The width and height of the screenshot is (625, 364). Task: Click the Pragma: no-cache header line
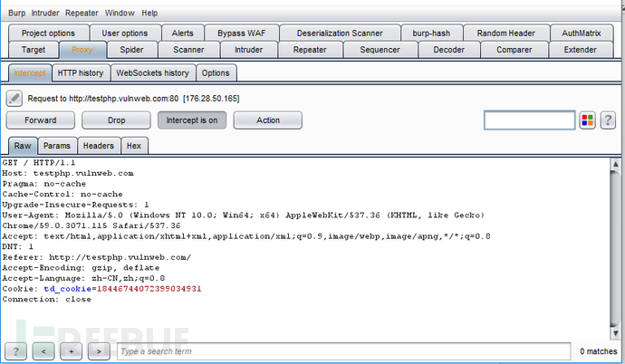tap(44, 184)
